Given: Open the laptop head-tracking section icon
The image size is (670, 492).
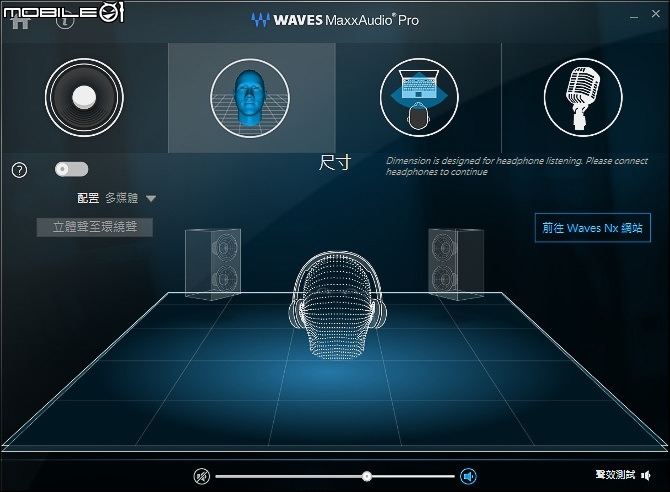Looking at the screenshot, I should [x=419, y=97].
